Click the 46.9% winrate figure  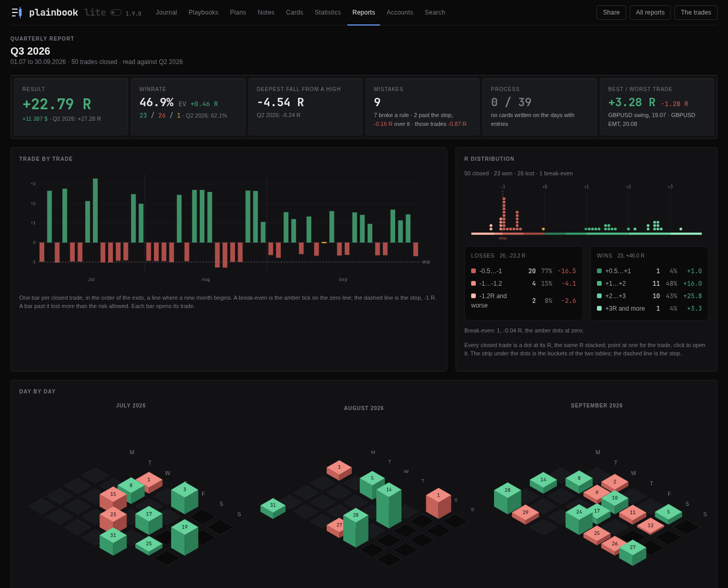coord(157,103)
